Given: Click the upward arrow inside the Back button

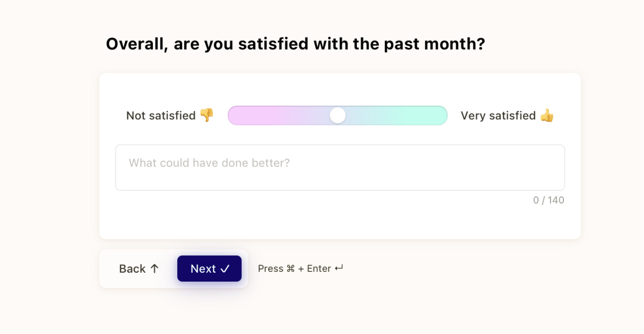Looking at the screenshot, I should 154,268.
